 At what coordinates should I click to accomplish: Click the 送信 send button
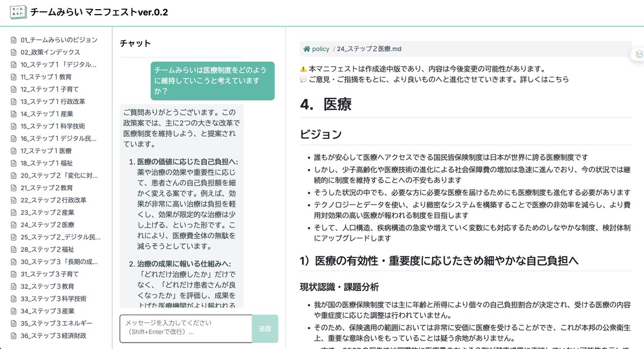[265, 329]
